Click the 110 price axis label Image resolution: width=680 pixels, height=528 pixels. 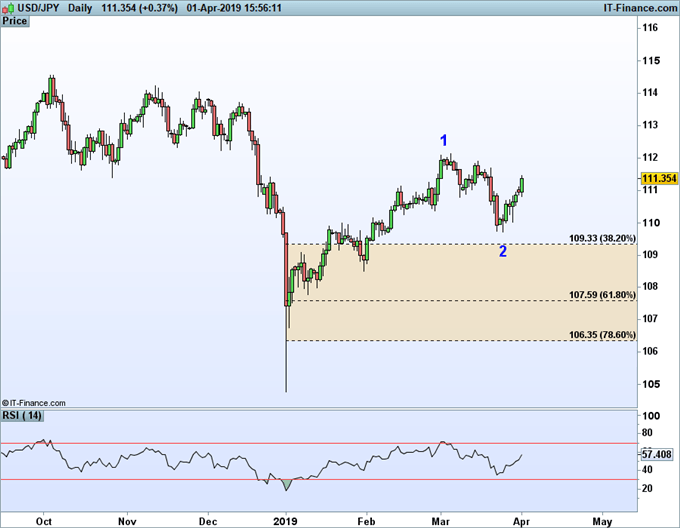point(651,222)
